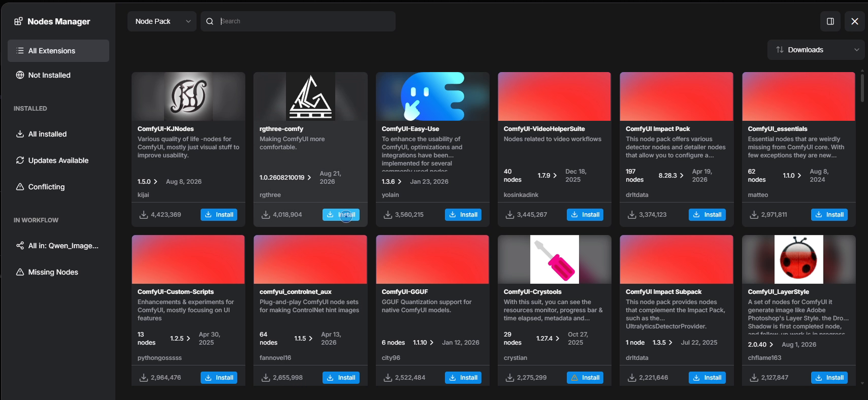Click the Updates Available refresh icon
The height and width of the screenshot is (400, 868).
point(20,160)
